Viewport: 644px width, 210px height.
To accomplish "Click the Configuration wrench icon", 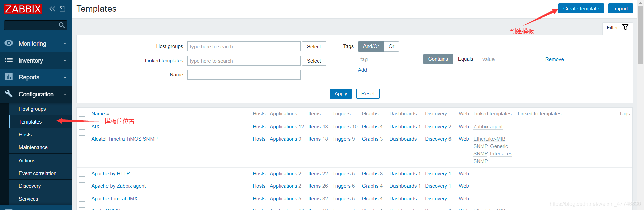I will (9, 94).
